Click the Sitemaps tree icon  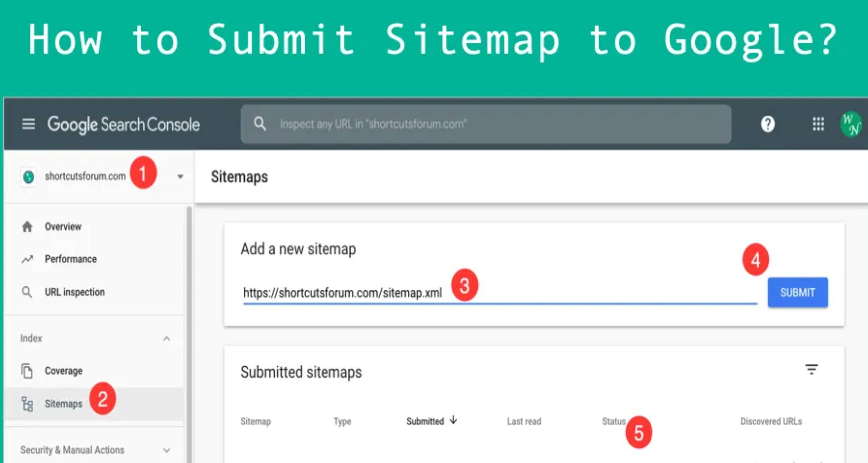pyautogui.click(x=27, y=404)
